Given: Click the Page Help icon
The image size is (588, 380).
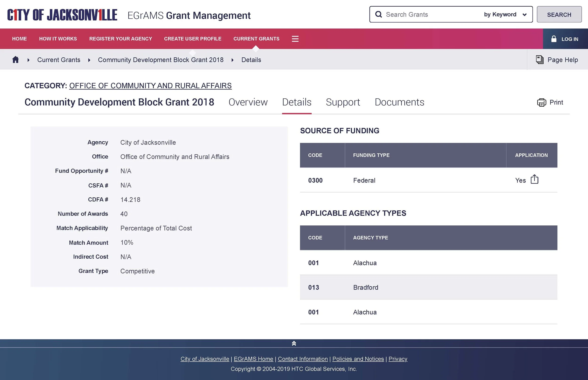Looking at the screenshot, I should click(x=540, y=60).
